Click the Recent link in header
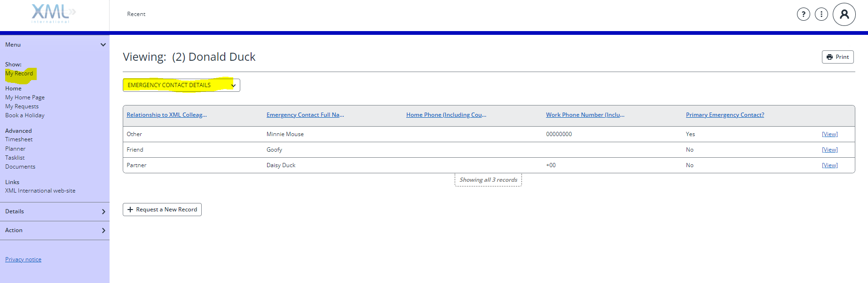This screenshot has height=283, width=868. 136,14
